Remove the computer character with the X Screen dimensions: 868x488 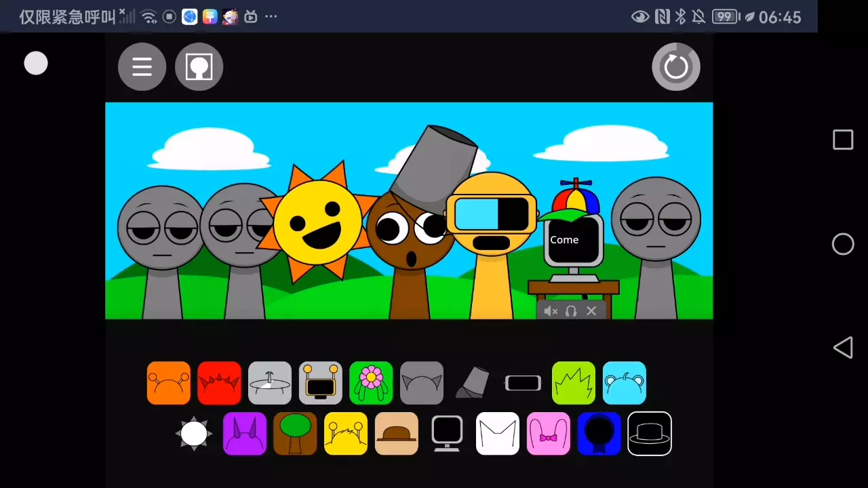591,311
